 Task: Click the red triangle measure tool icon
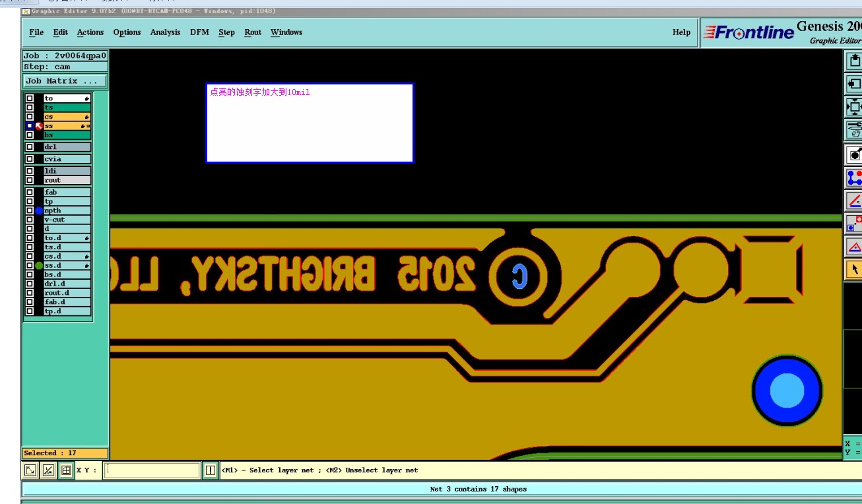click(854, 247)
